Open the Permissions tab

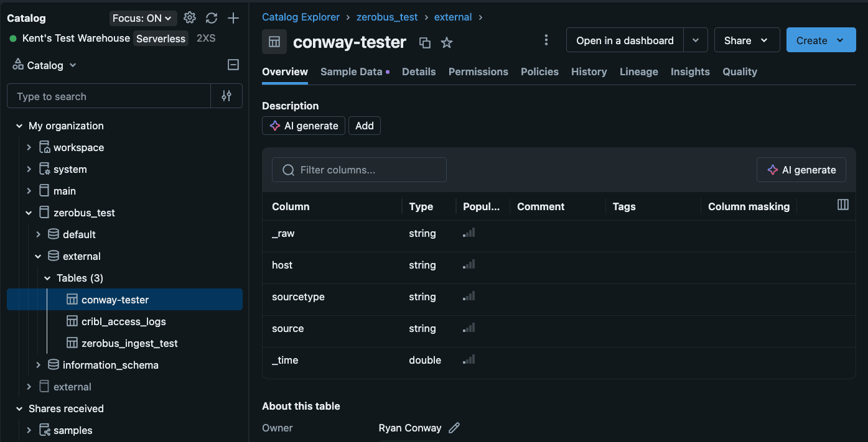pos(478,71)
